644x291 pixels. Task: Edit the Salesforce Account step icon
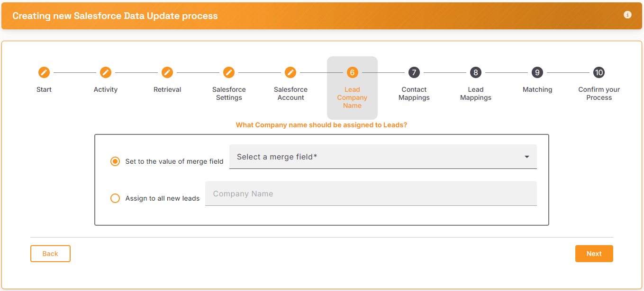290,72
